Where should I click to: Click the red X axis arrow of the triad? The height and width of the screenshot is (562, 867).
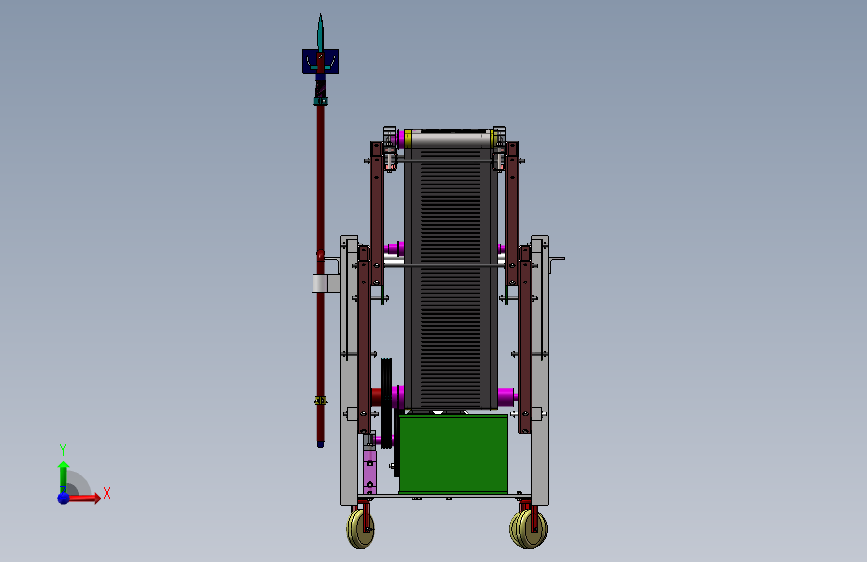pos(84,498)
